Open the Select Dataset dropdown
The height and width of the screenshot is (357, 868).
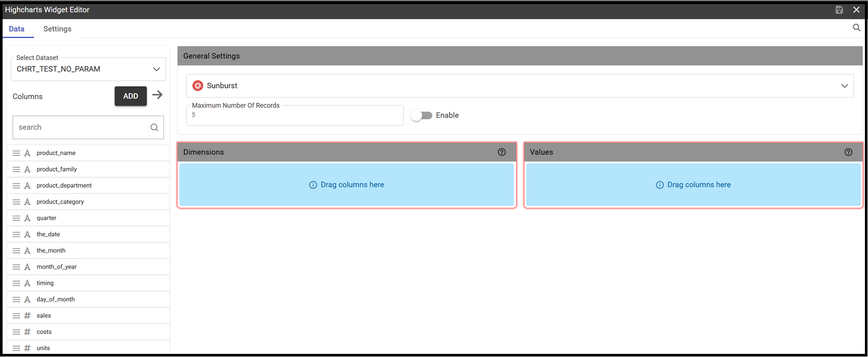[88, 69]
